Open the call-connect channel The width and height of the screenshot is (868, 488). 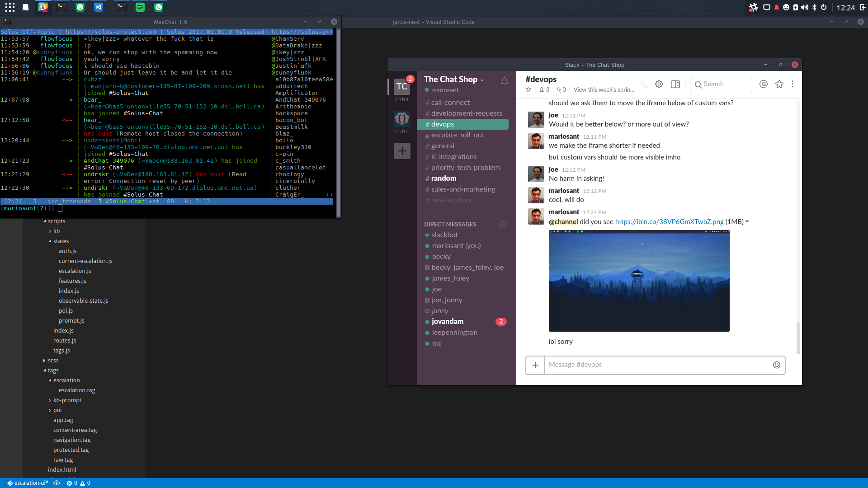(x=462, y=103)
